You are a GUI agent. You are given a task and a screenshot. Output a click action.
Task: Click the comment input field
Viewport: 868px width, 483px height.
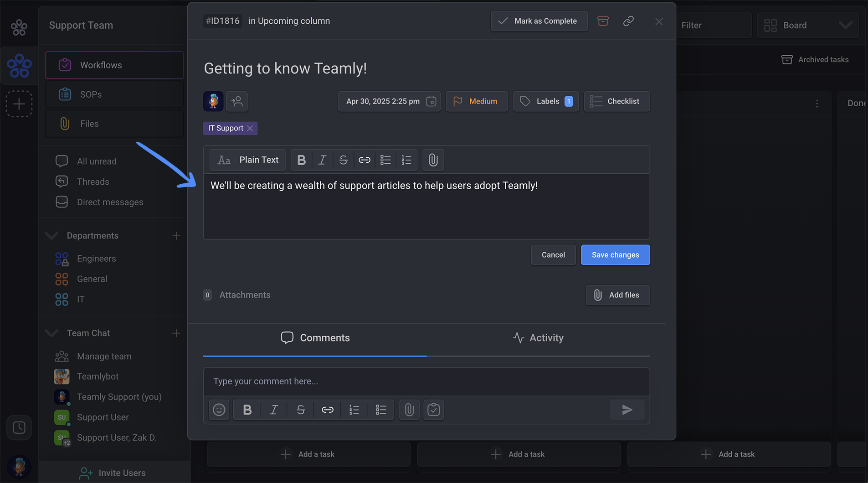[426, 381]
